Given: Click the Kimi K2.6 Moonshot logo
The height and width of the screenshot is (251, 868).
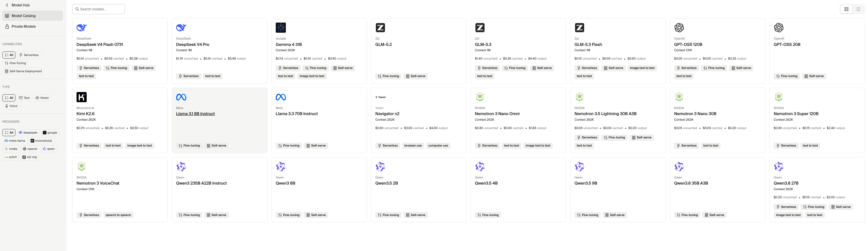Looking at the screenshot, I should pos(82,97).
